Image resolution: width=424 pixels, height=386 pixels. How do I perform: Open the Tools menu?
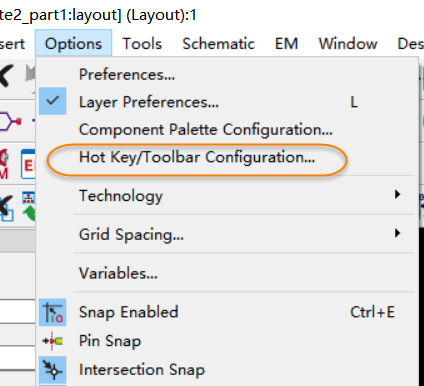[x=142, y=43]
